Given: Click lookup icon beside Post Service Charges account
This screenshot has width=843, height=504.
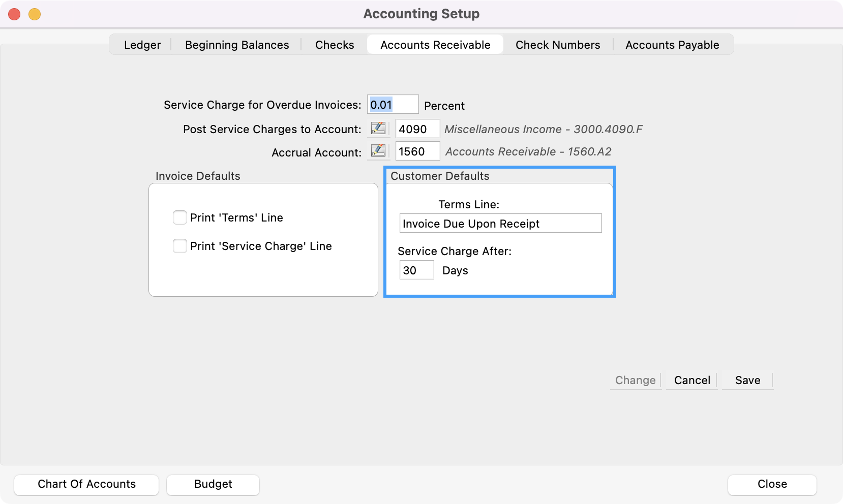Looking at the screenshot, I should click(378, 129).
